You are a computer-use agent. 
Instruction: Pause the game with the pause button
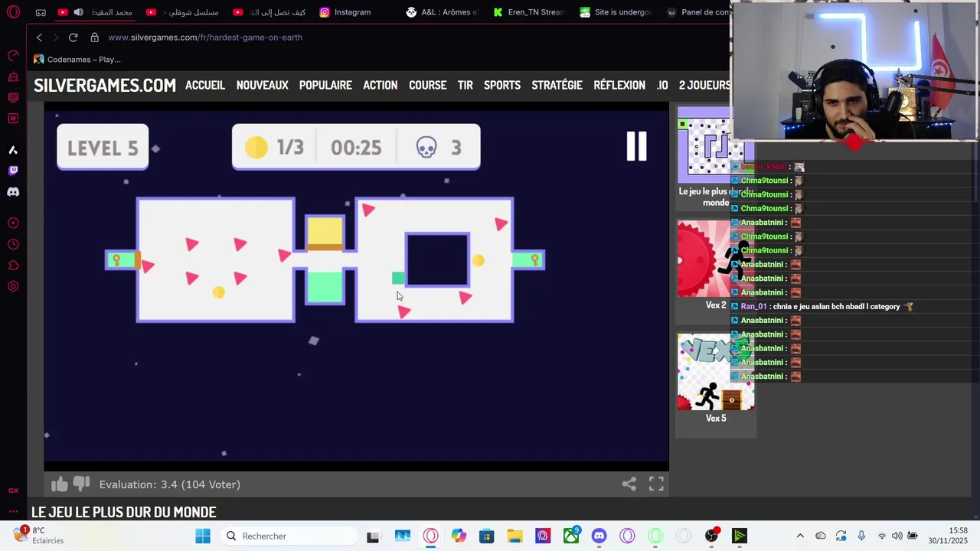coord(636,146)
